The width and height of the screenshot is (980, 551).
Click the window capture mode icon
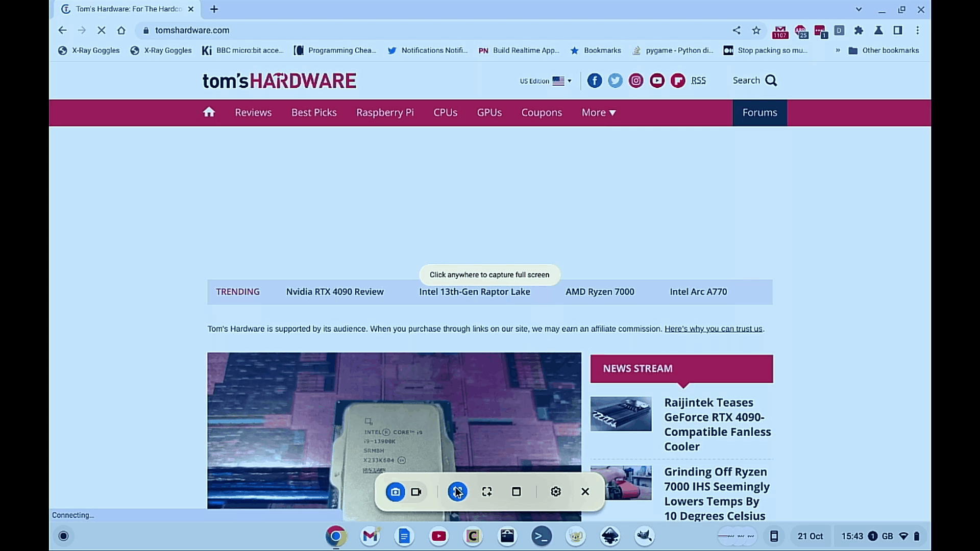516,492
